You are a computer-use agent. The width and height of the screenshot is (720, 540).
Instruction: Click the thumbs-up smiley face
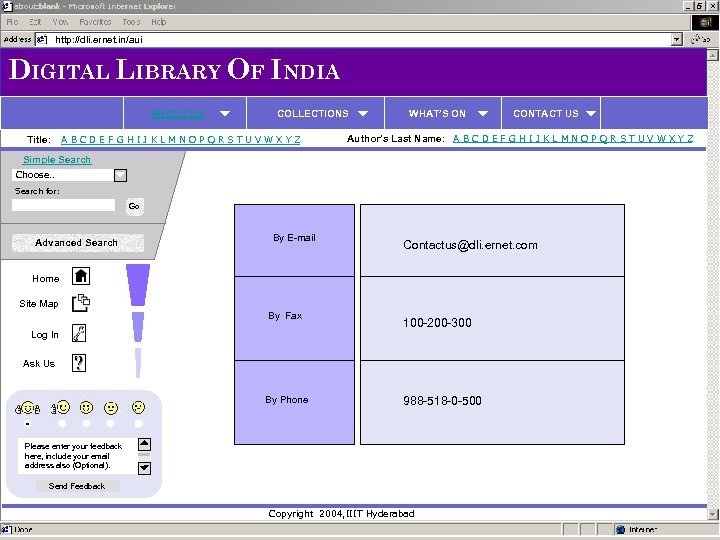(x=61, y=407)
